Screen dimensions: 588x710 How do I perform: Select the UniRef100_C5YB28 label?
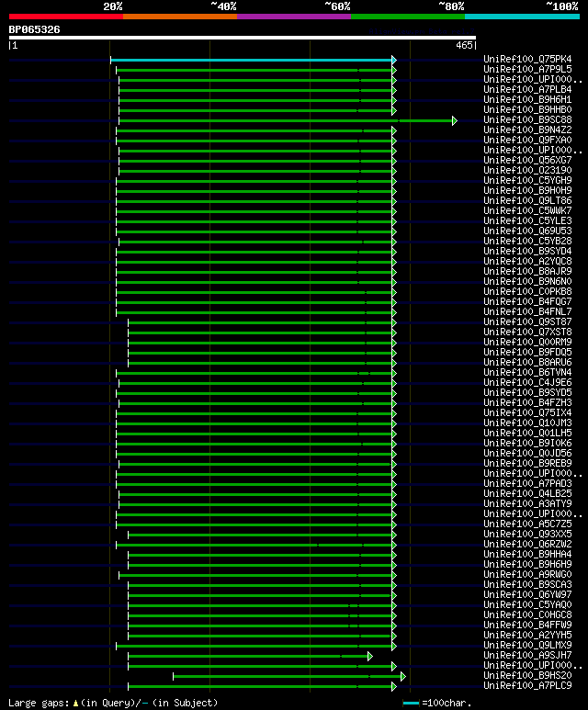[527, 241]
